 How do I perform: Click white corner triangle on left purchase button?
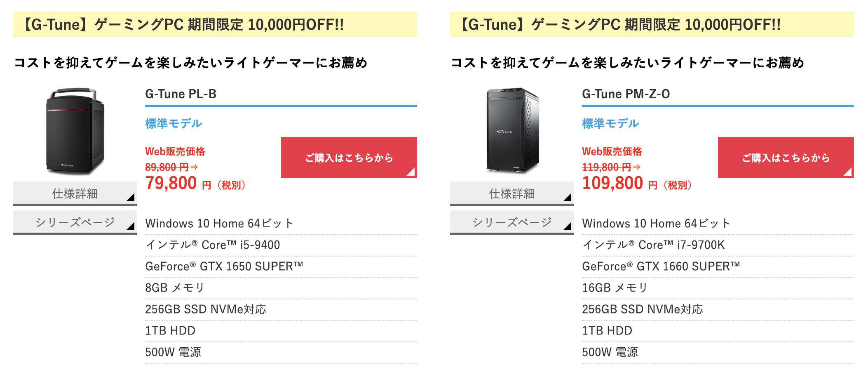pyautogui.click(x=411, y=172)
